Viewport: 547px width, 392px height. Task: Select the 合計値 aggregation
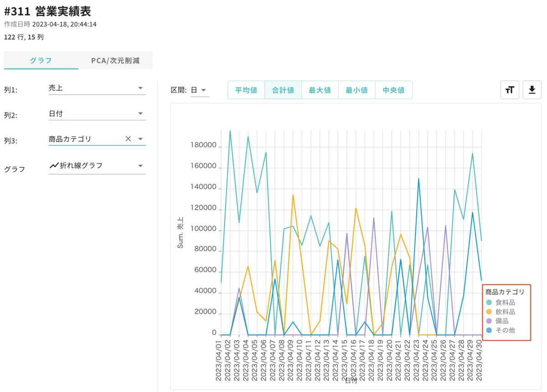tap(283, 90)
